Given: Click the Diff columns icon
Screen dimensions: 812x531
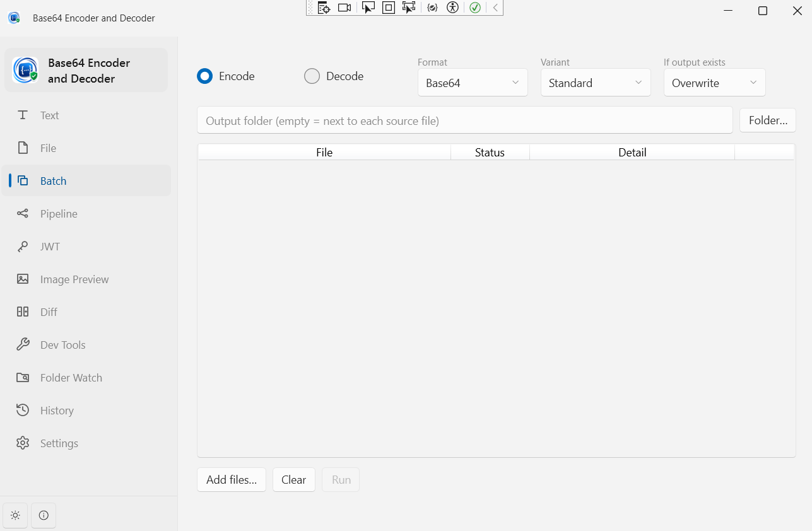Looking at the screenshot, I should coord(23,312).
